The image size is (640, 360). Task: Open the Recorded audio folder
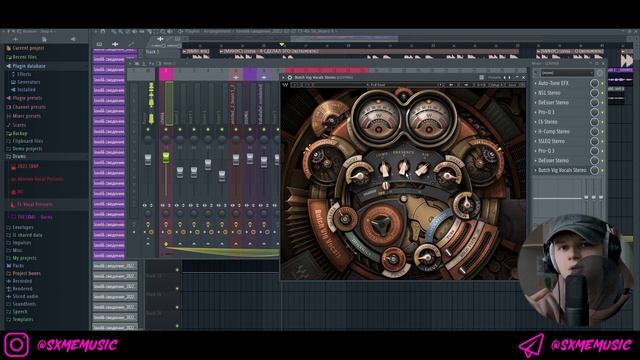(22, 282)
